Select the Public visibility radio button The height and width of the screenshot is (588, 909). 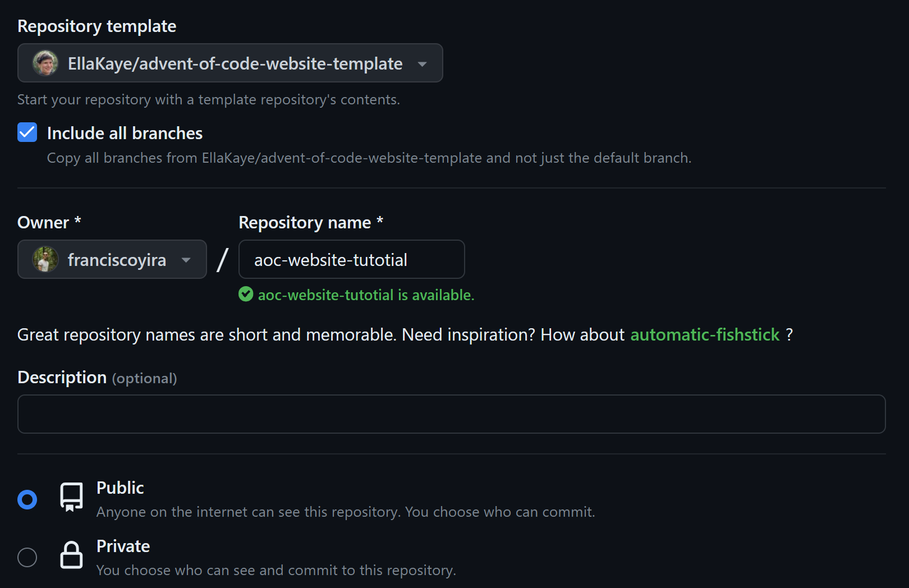tap(27, 499)
